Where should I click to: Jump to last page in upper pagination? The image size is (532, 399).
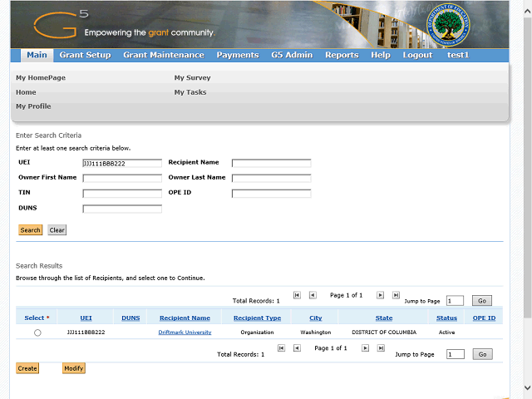click(x=396, y=295)
